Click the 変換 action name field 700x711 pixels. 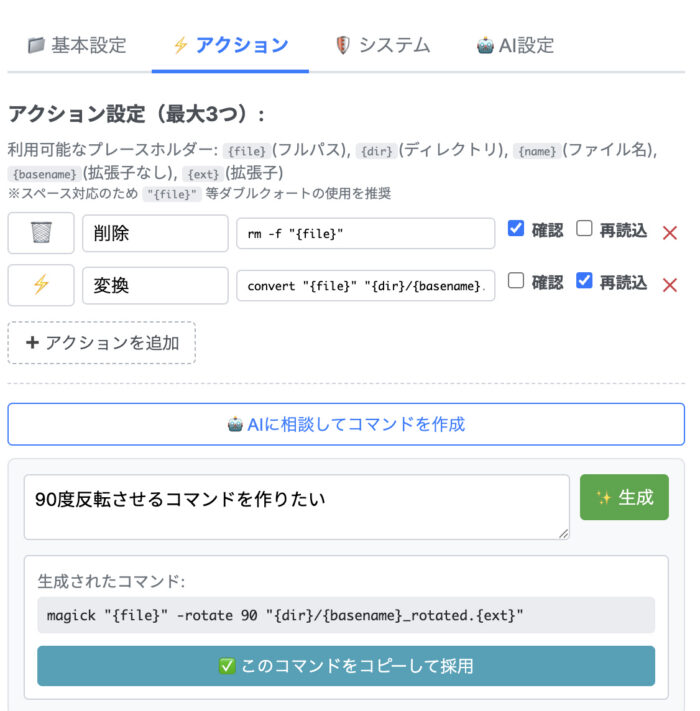pyautogui.click(x=155, y=286)
